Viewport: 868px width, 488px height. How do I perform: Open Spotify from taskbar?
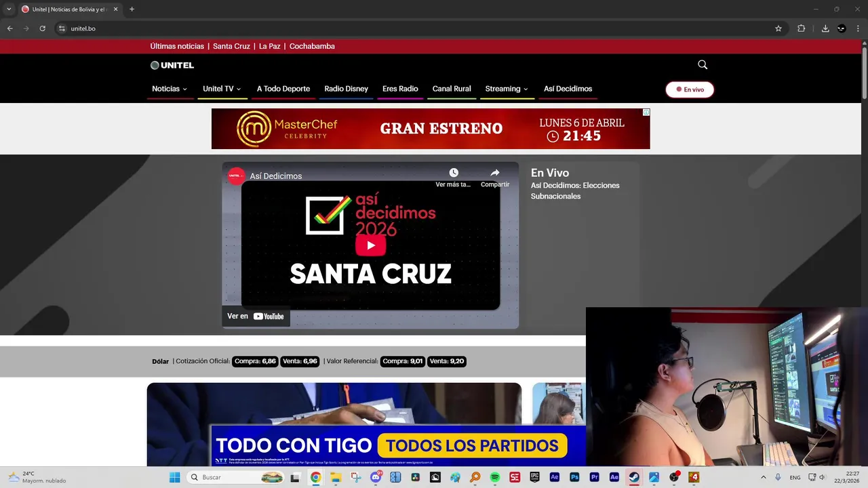494,477
